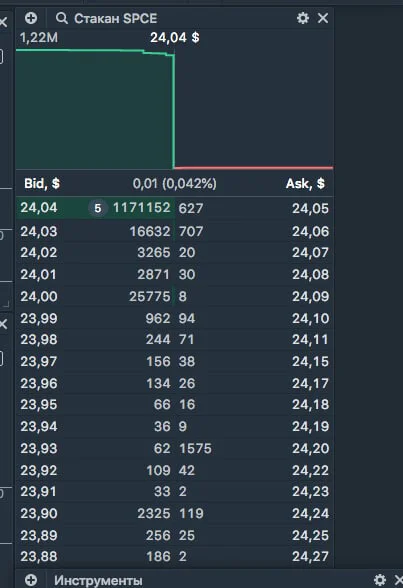
Task: Select bid price 23,95
Action: click(x=39, y=405)
